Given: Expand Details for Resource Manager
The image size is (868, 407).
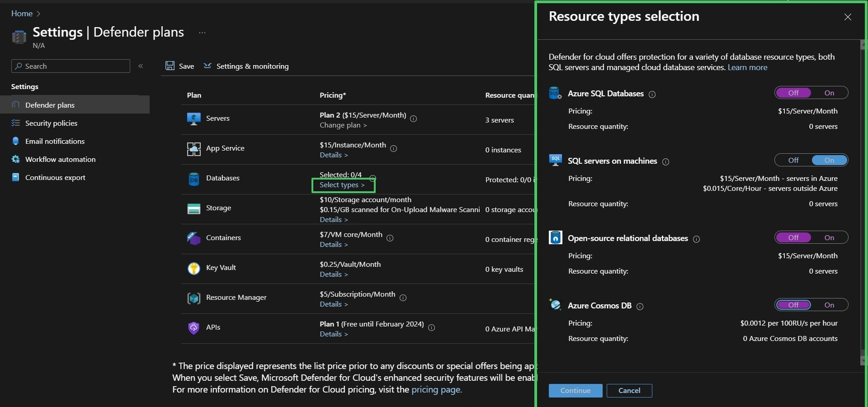Looking at the screenshot, I should [334, 304].
